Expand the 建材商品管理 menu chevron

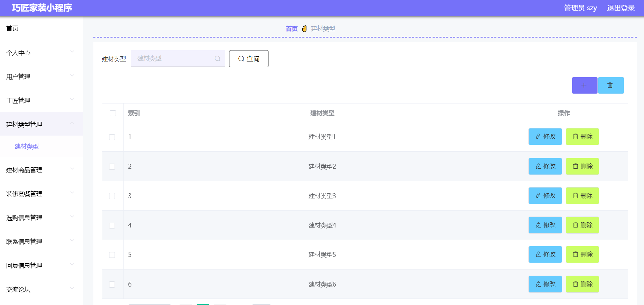point(72,169)
